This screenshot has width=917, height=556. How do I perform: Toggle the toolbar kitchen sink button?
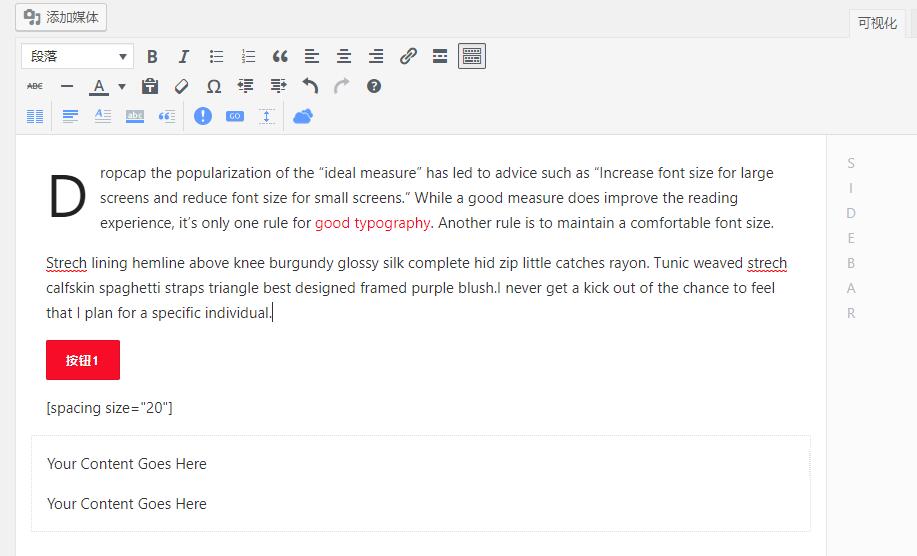click(472, 57)
